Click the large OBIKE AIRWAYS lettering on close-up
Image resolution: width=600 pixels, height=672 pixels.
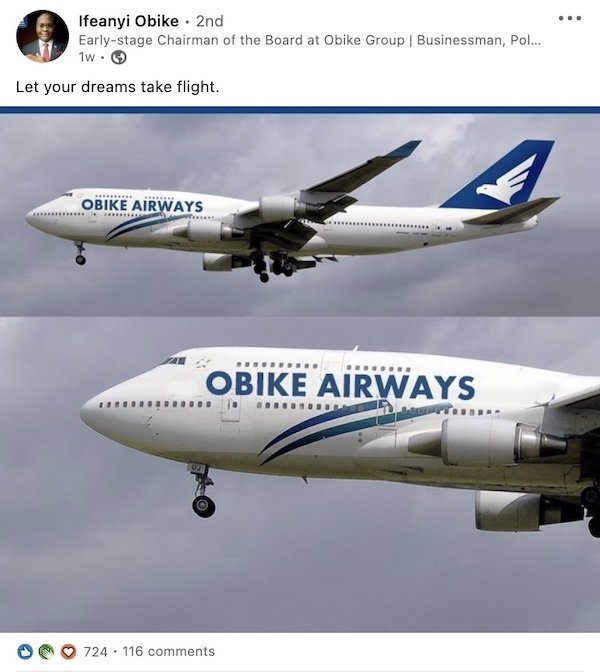pyautogui.click(x=340, y=384)
